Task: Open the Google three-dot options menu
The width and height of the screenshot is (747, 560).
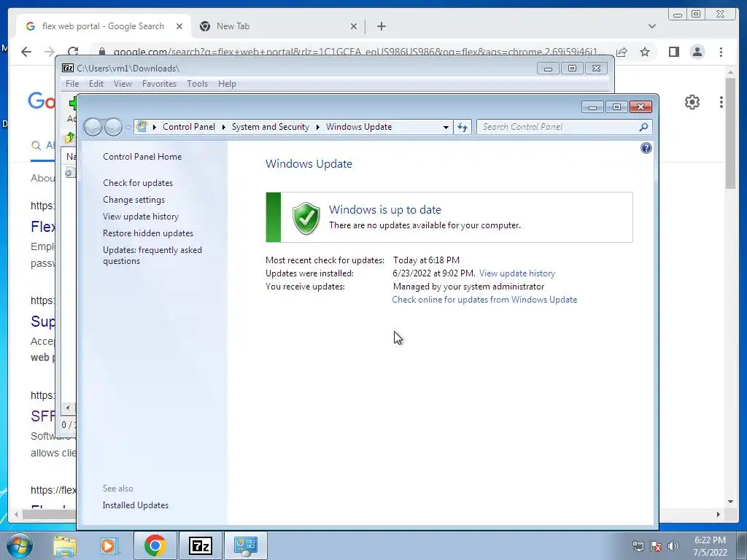Action: click(x=721, y=102)
